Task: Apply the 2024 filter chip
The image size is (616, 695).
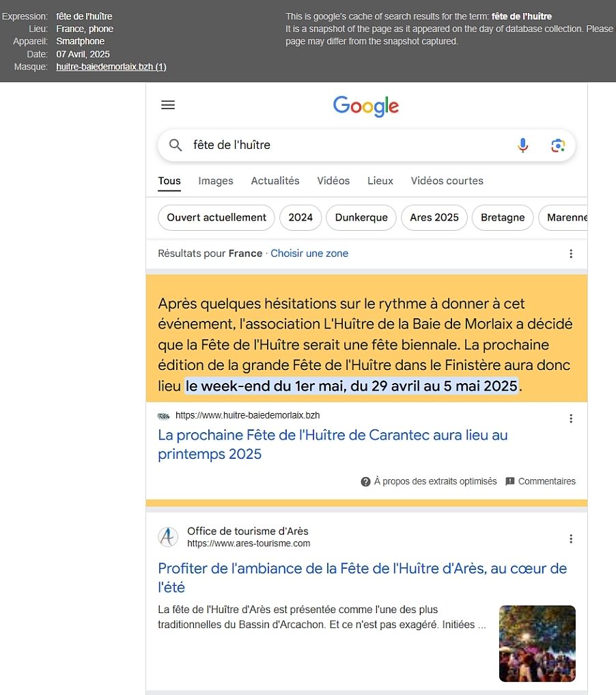Action: pyautogui.click(x=300, y=218)
